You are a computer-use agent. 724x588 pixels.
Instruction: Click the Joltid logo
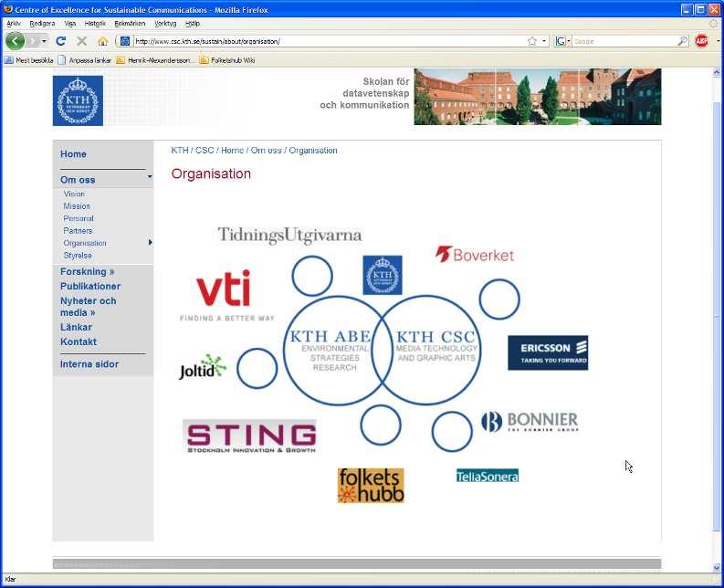(x=203, y=367)
